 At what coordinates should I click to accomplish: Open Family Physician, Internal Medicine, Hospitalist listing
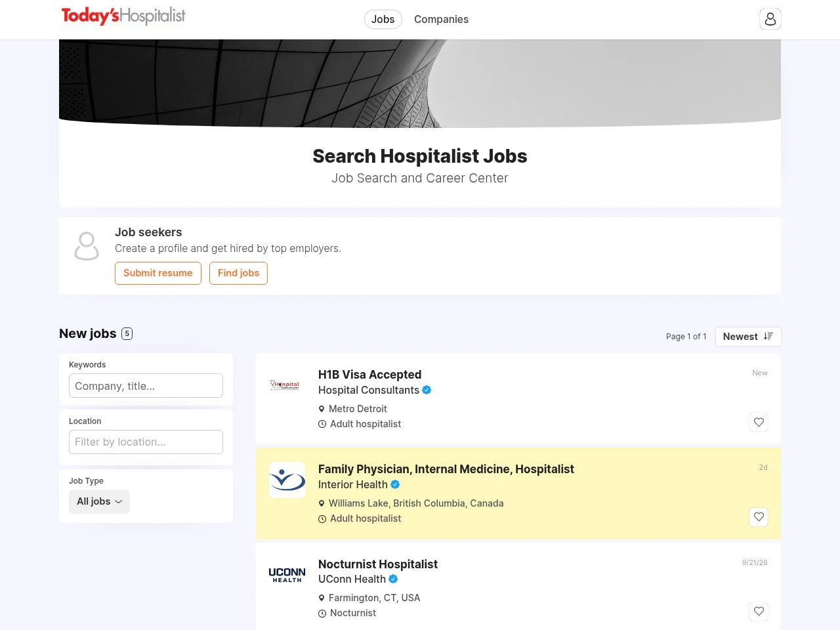tap(446, 469)
